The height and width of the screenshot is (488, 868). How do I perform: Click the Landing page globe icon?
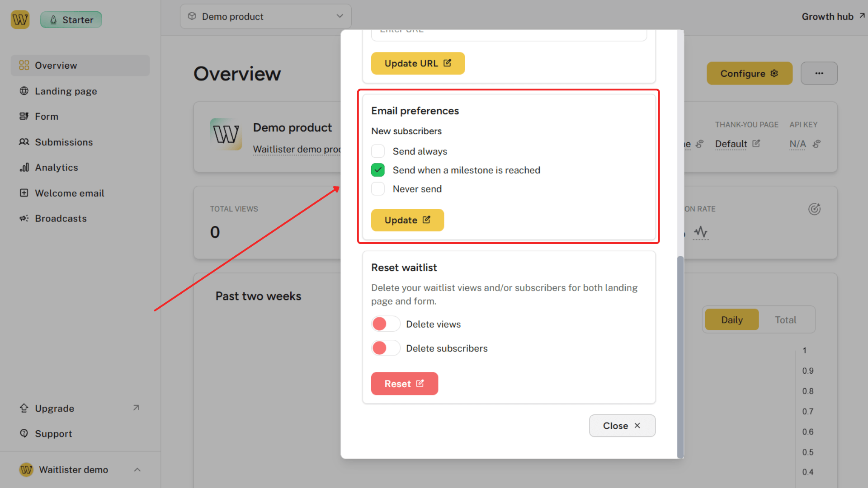24,91
